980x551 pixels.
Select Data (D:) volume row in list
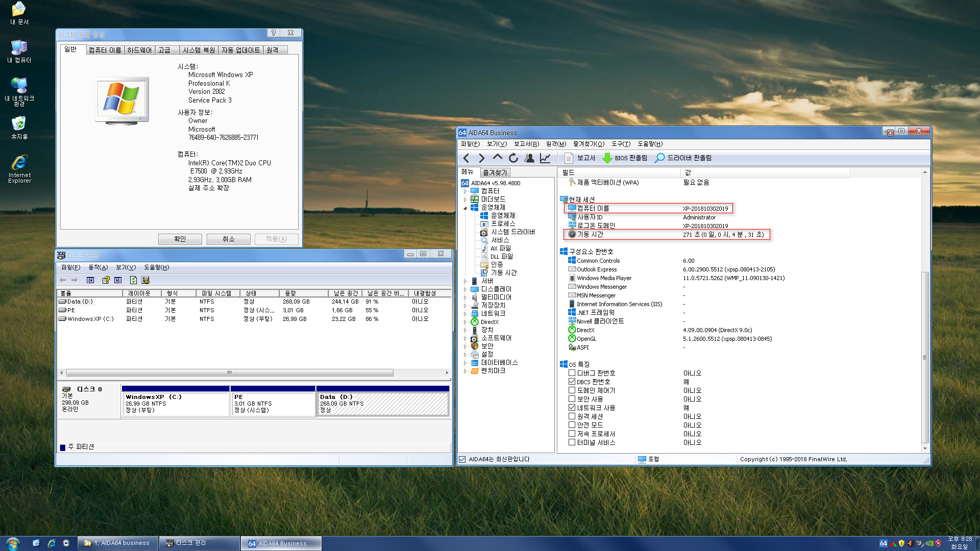[x=254, y=302]
